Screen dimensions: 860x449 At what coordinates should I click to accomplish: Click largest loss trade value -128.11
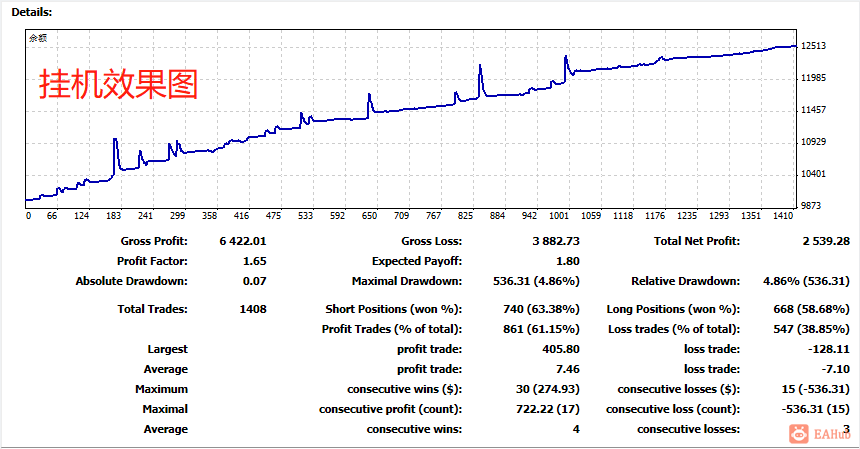coord(828,349)
